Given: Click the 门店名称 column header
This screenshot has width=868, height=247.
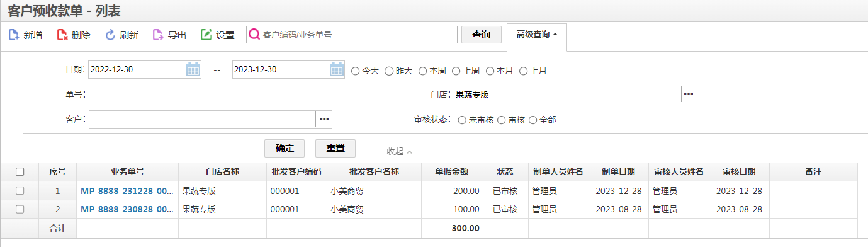Looking at the screenshot, I should click(x=223, y=171).
